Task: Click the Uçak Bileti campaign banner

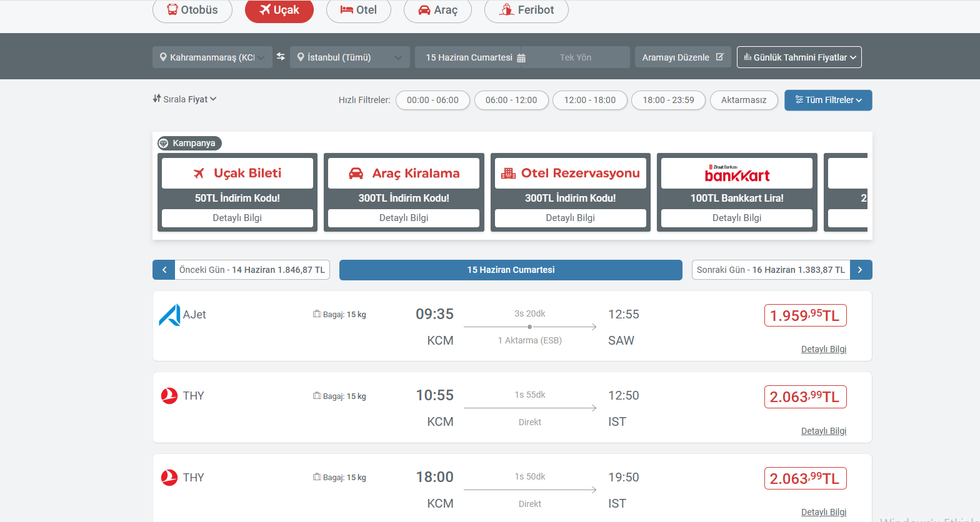Action: click(237, 173)
